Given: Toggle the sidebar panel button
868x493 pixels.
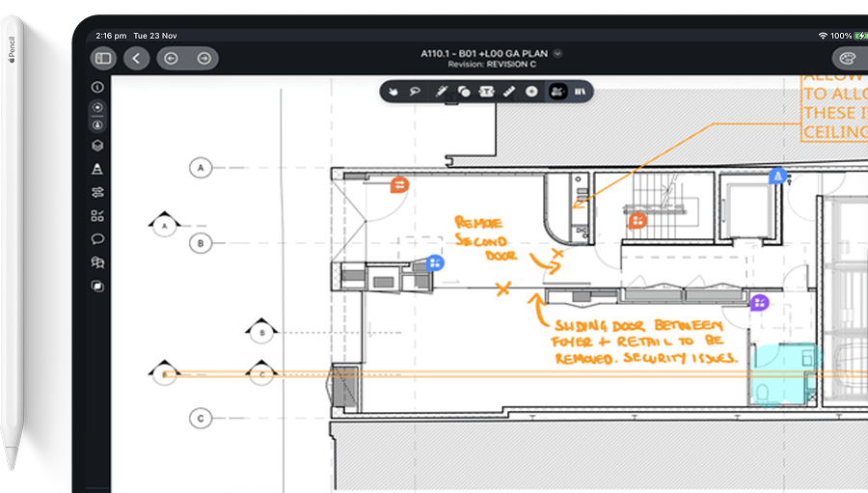Looking at the screenshot, I should tap(103, 58).
